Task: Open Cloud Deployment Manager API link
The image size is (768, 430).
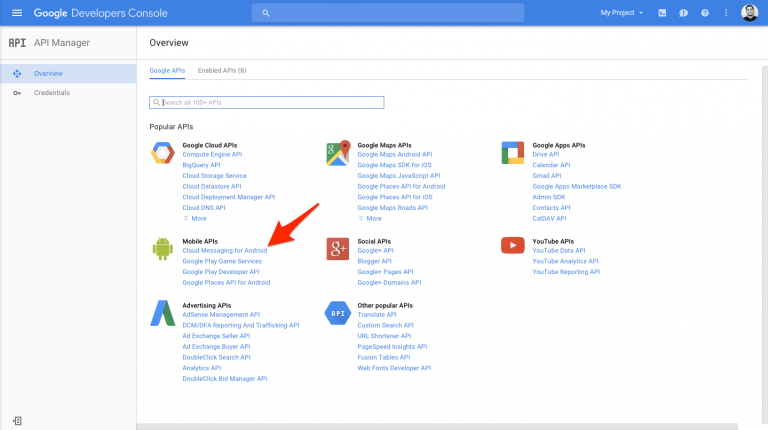Action: (228, 197)
